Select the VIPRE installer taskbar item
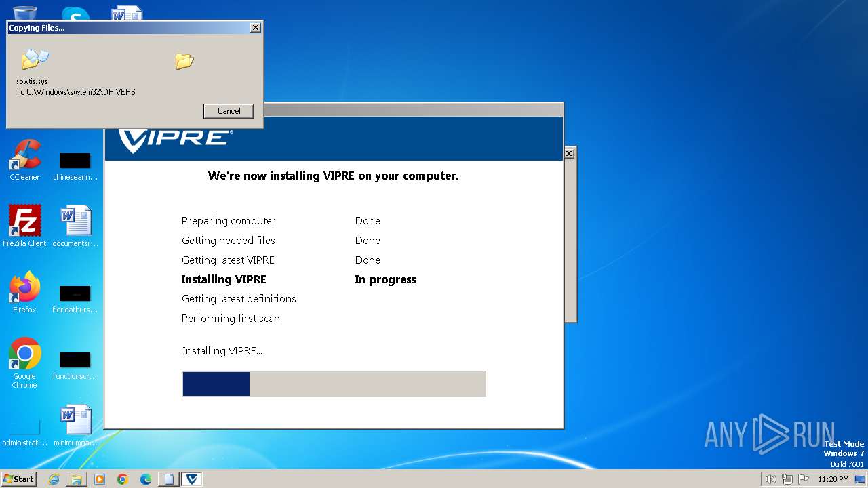The height and width of the screenshot is (488, 868). pyautogui.click(x=193, y=479)
